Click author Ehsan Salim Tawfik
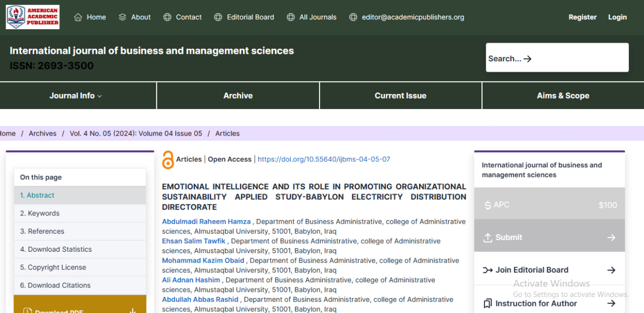 [x=194, y=241]
